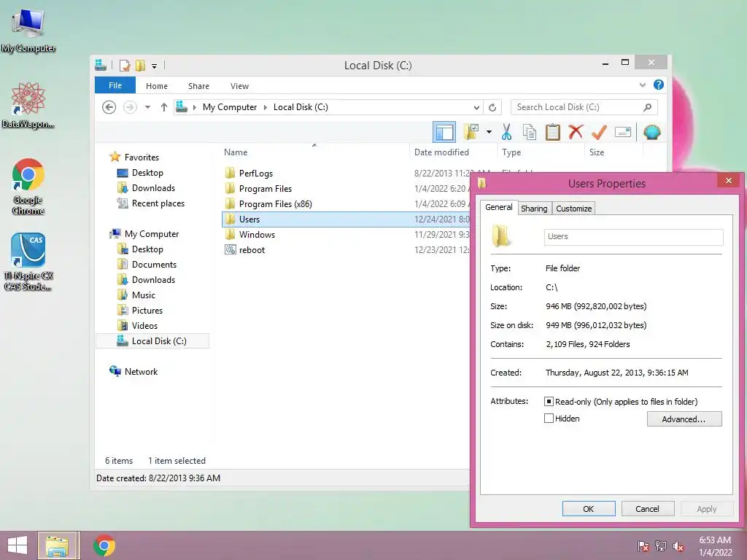Select My Computer in navigation pane
747x560 pixels.
click(152, 234)
